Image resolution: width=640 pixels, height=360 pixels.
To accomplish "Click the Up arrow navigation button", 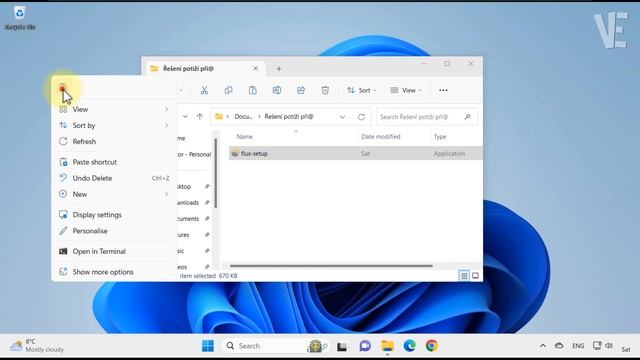I will point(200,117).
